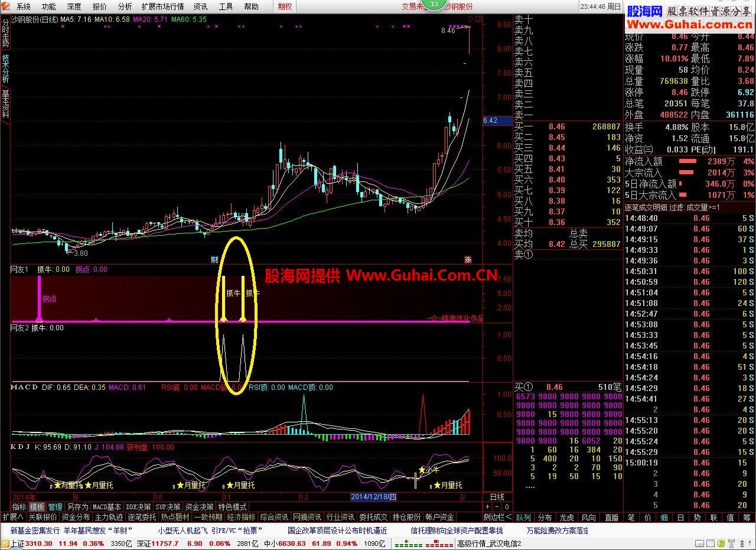Apply the 特色模式 template

[232, 507]
